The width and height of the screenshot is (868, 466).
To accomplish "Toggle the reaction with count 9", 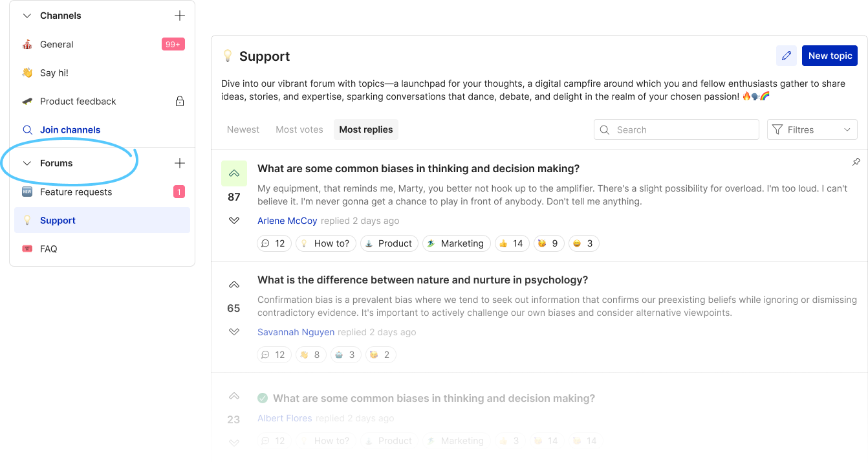I will [x=549, y=243].
